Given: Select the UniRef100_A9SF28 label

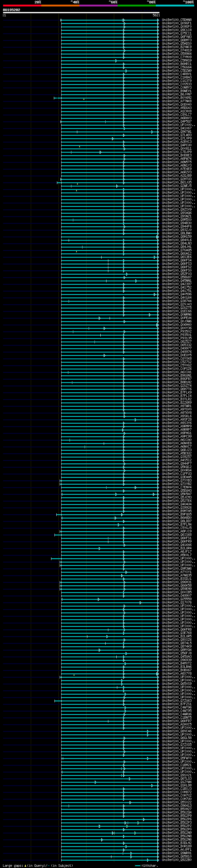Looking at the screenshot, I should [x=177, y=419].
